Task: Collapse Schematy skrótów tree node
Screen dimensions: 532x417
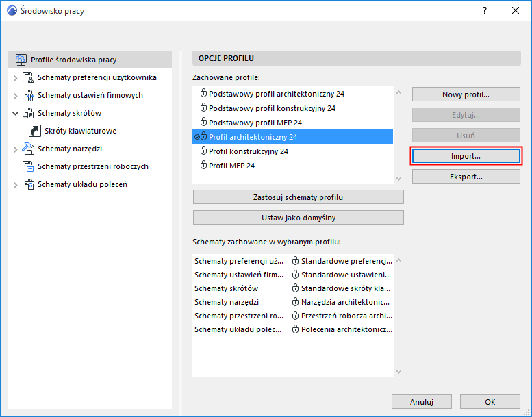Action: pyautogui.click(x=15, y=114)
